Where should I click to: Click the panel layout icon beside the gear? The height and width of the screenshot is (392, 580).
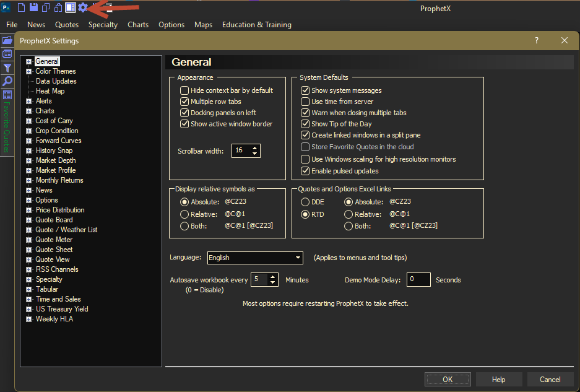pos(71,7)
